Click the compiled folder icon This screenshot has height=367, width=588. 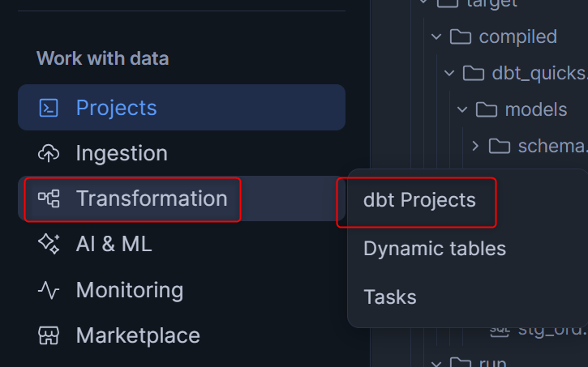point(461,36)
